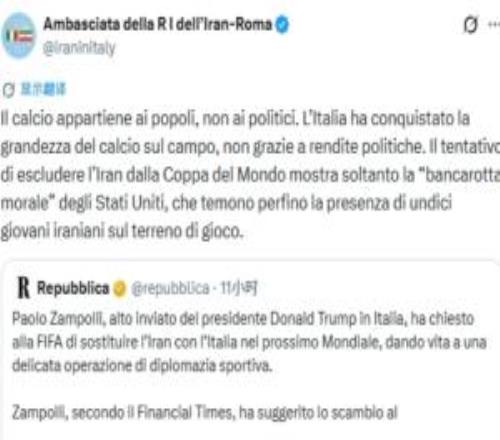
Task: Click the Repubblica R logo
Action: (23, 288)
